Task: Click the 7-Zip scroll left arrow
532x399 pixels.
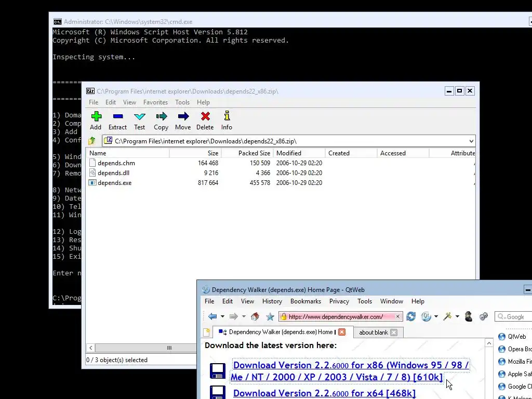Action: [x=90, y=348]
